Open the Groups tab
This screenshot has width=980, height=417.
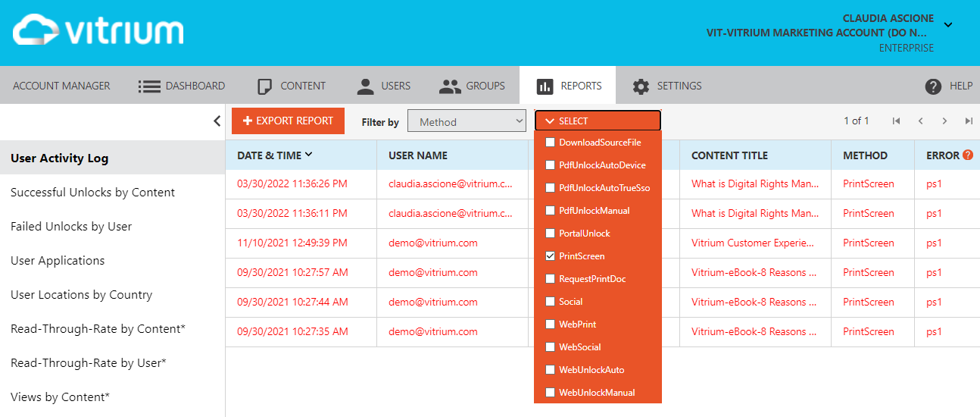(x=472, y=86)
